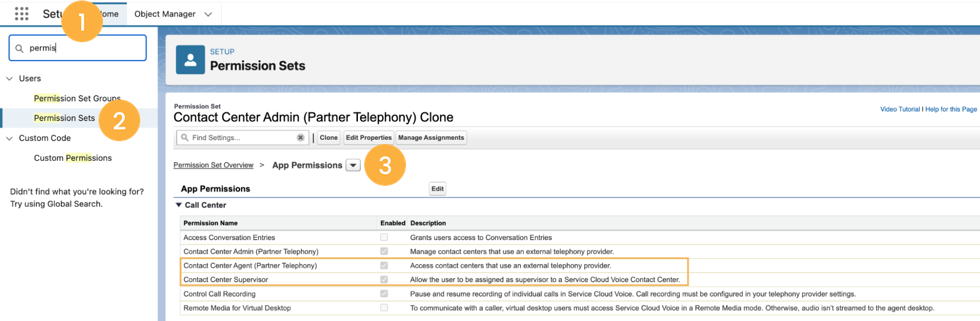
Task: Open the Object Manager tab dropdown chevron
Action: click(x=208, y=14)
